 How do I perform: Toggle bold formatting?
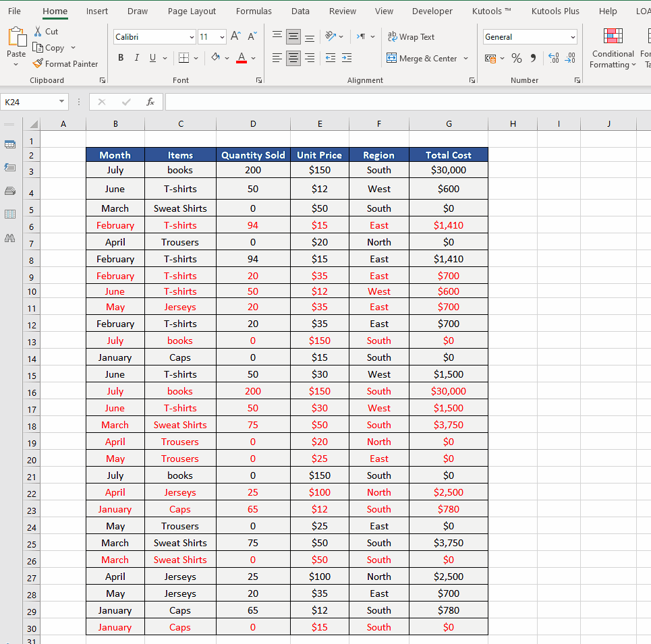[121, 57]
